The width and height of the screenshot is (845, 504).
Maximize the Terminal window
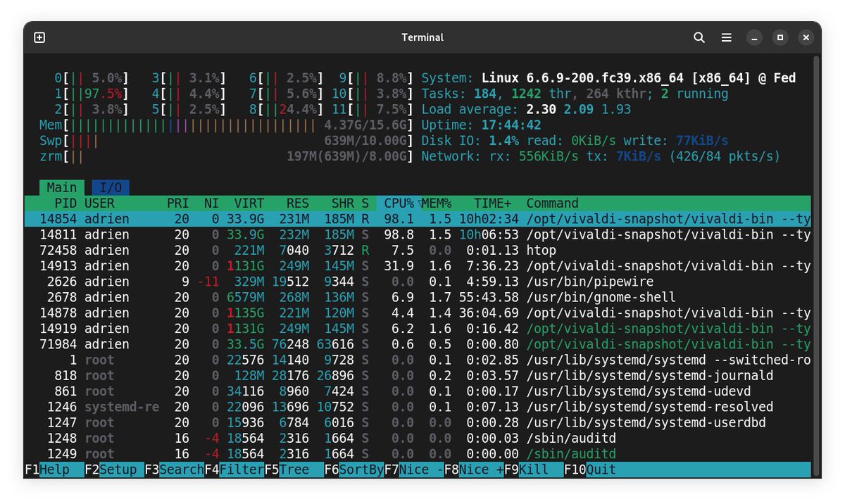[x=780, y=38]
